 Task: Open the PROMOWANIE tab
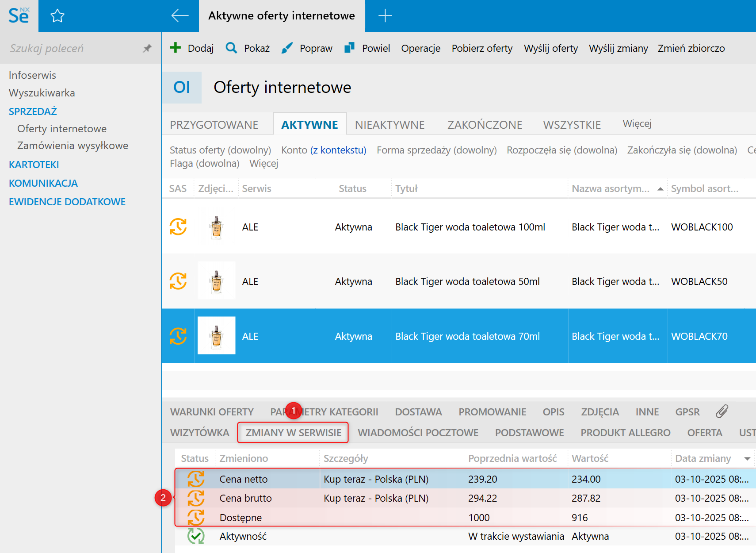click(x=493, y=412)
